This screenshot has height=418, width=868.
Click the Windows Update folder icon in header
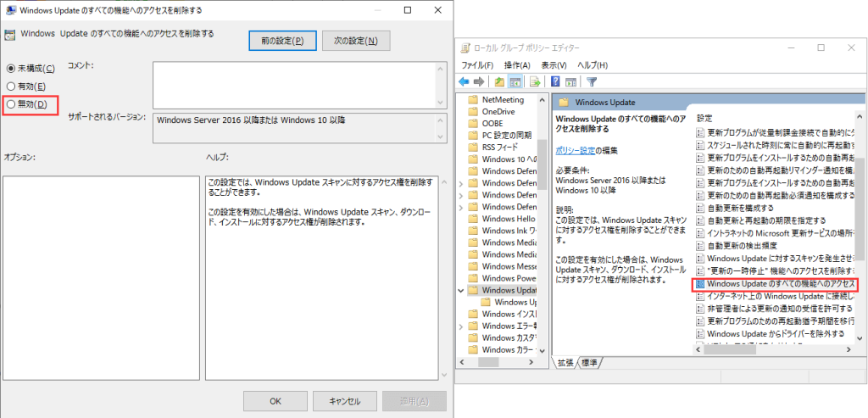point(564,102)
